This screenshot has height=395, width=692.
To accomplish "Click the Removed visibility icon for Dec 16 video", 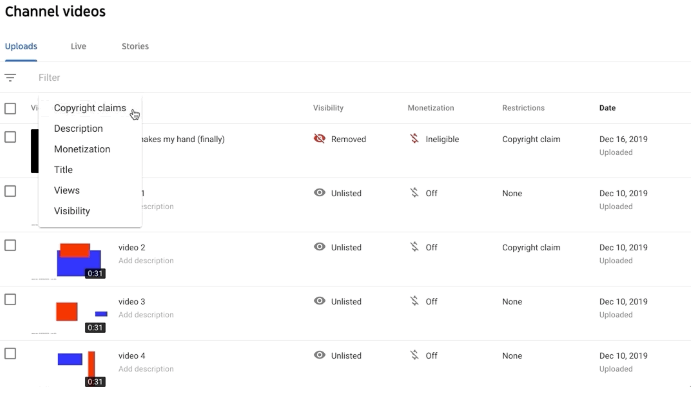I will click(x=320, y=139).
